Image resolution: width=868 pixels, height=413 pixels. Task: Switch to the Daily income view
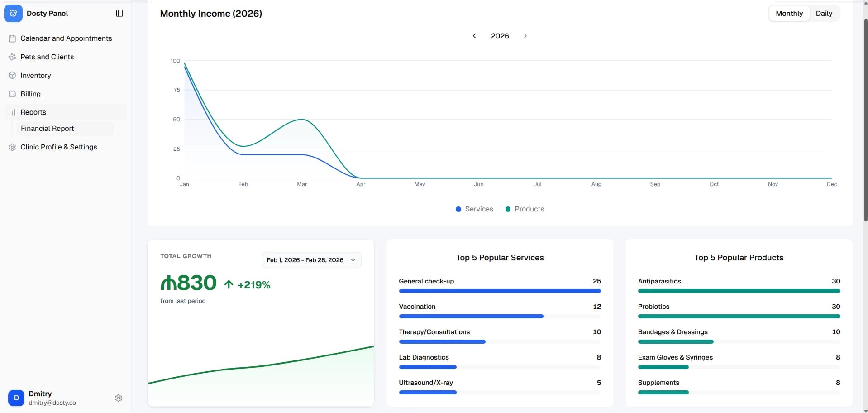pos(824,13)
